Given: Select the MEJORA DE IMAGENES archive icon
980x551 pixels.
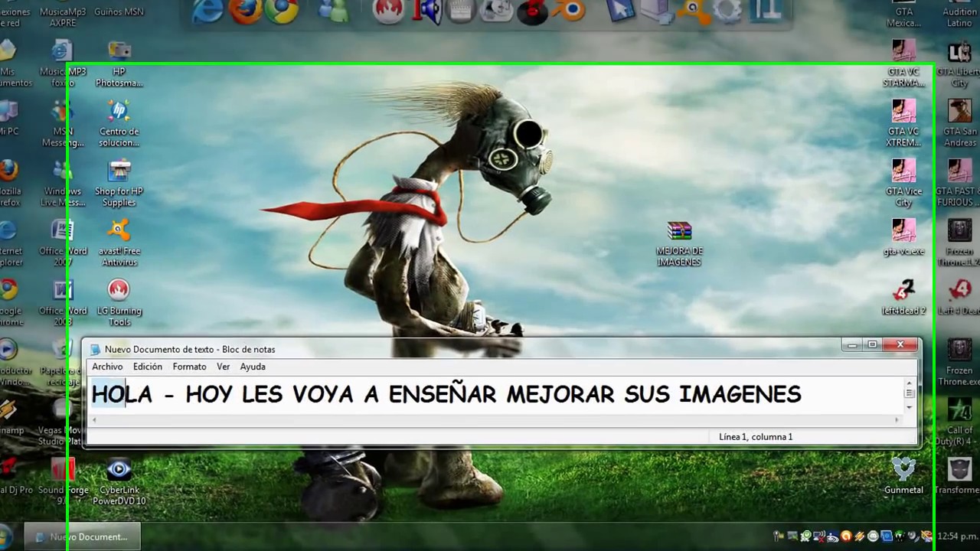Looking at the screenshot, I should 679,243.
